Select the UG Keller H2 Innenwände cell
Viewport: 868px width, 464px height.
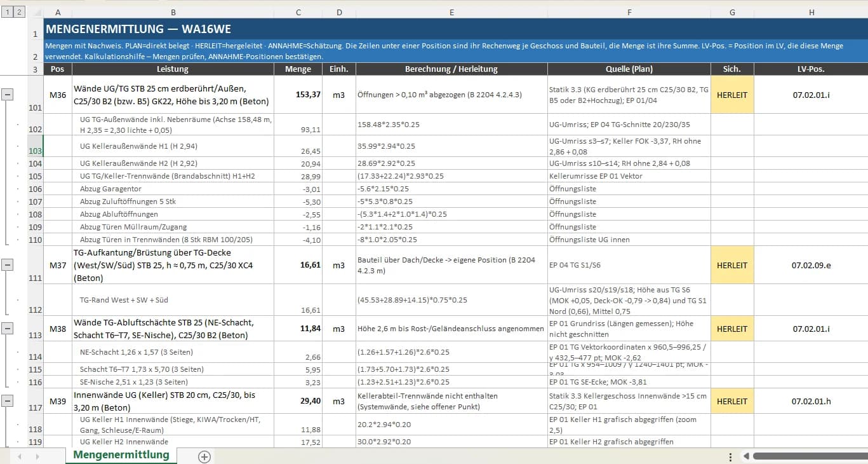173,442
